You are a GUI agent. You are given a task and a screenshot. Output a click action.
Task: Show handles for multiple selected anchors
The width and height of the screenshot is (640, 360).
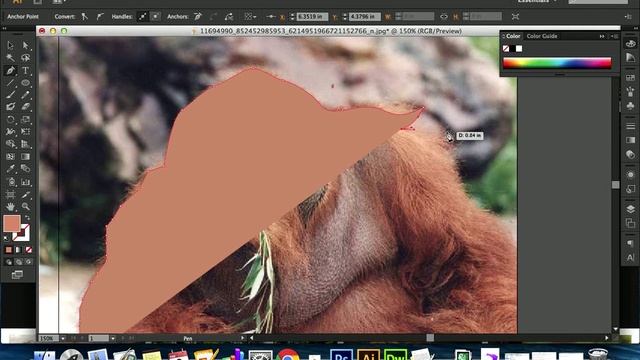142,17
